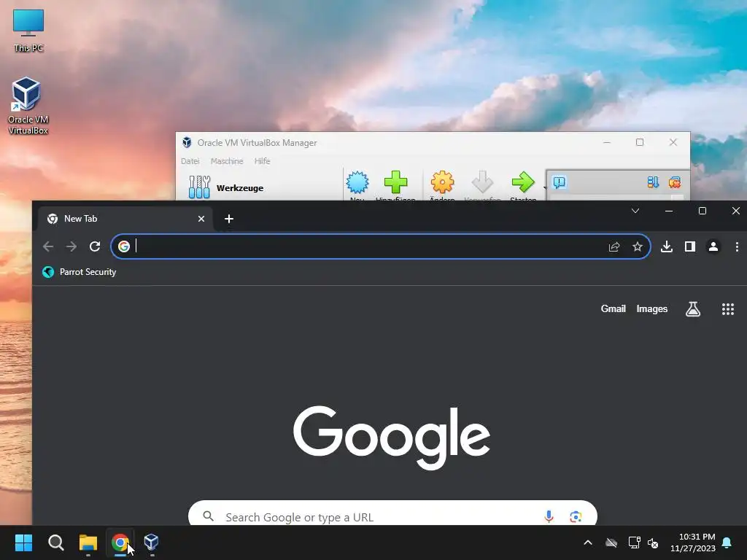
Task: Click the Google logo
Action: click(392, 437)
